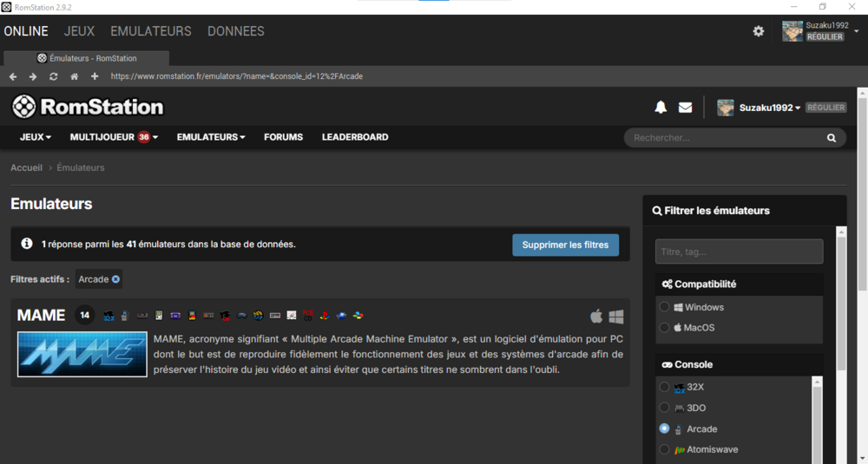868x464 pixels.
Task: Click the search magnifier icon
Action: [832, 138]
